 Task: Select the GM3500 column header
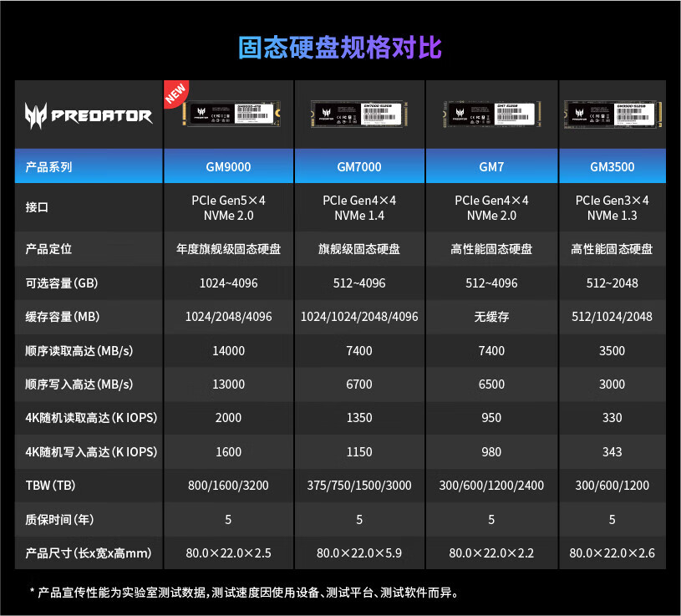point(612,166)
